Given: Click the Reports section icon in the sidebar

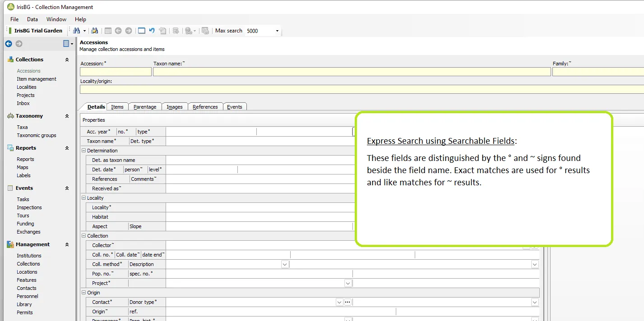Looking at the screenshot, I should coord(10,148).
